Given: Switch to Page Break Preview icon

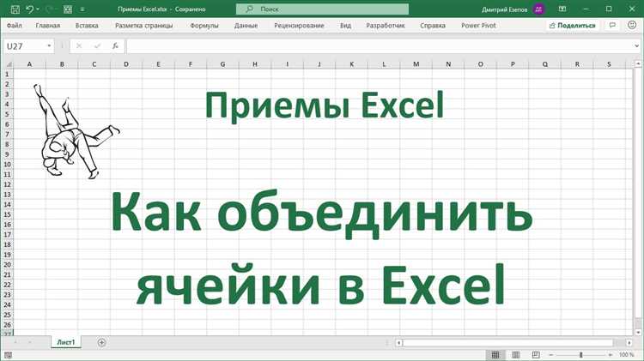Looking at the screenshot, I should pos(536,355).
